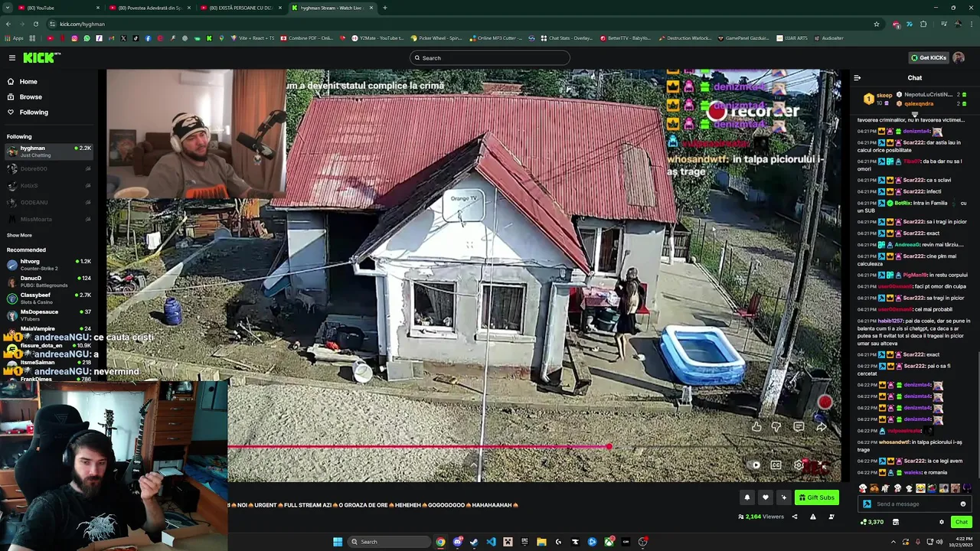Open emoji picker in chat input
The height and width of the screenshot is (551, 980).
tap(963, 504)
